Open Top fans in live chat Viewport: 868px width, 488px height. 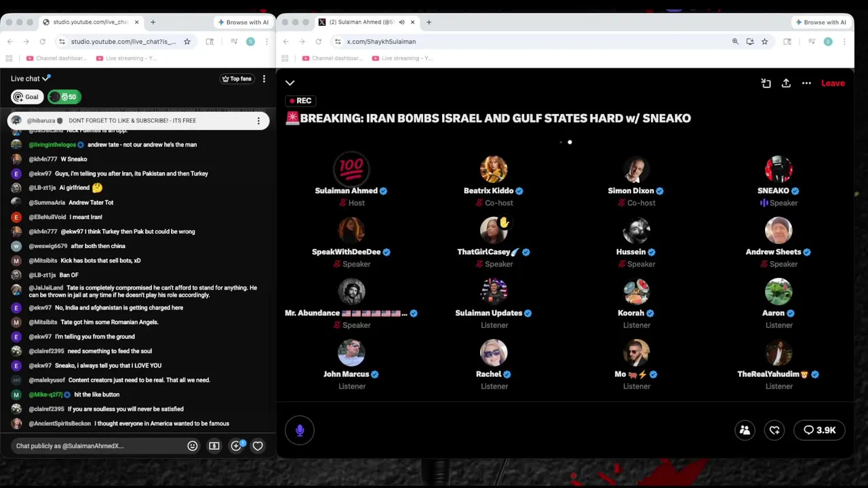(237, 79)
